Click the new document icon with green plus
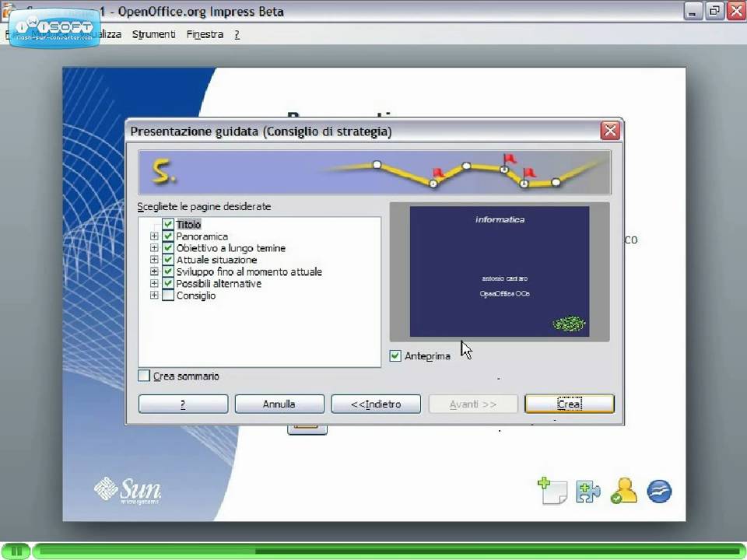Screen dimensions: 747x560 pyautogui.click(x=552, y=491)
